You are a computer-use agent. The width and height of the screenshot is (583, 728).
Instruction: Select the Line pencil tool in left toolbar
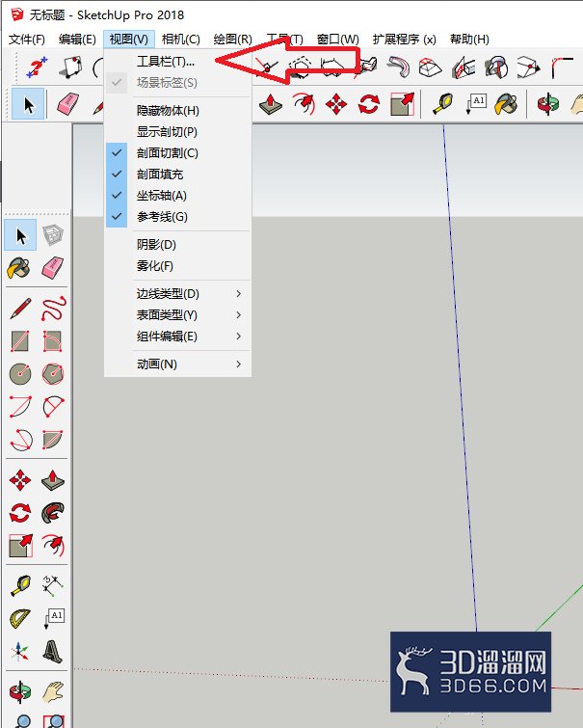[x=20, y=309]
